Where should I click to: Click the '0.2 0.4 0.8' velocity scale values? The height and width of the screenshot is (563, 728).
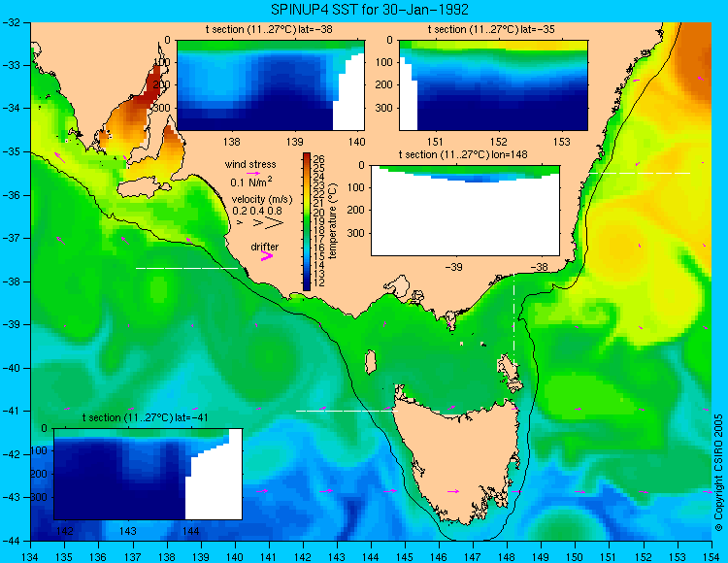pos(257,211)
